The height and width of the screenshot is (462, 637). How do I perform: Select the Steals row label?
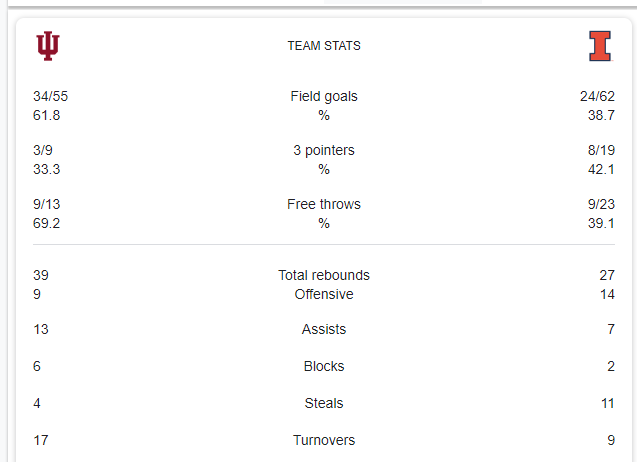click(x=324, y=404)
